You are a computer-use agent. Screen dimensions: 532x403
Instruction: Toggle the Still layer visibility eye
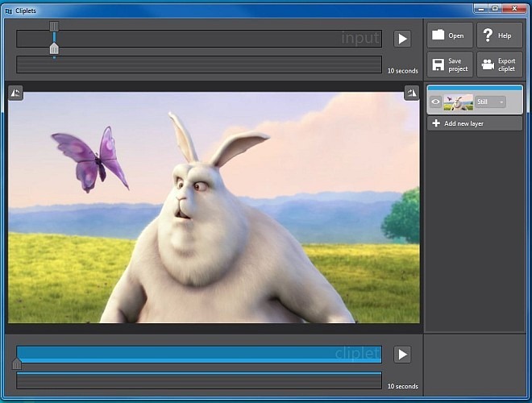point(435,102)
